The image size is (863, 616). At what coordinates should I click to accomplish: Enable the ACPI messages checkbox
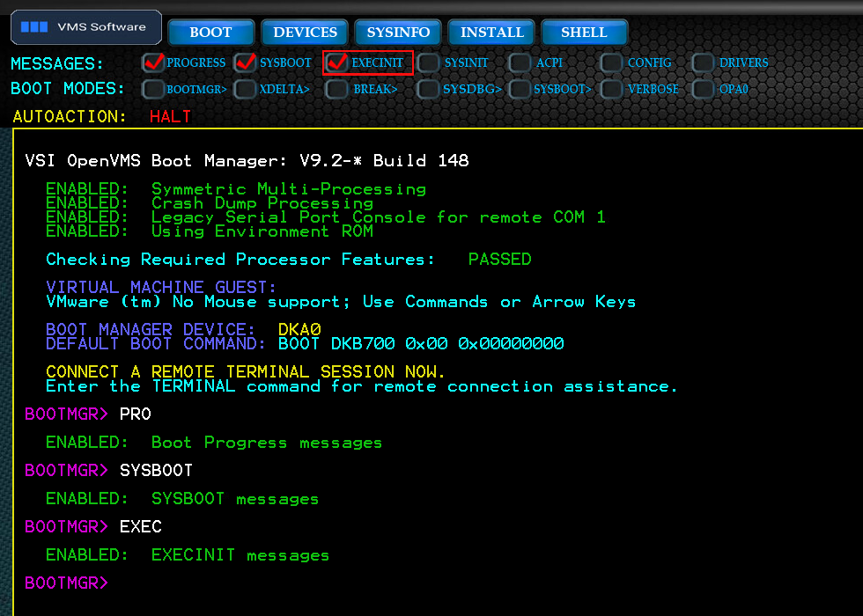pos(520,62)
